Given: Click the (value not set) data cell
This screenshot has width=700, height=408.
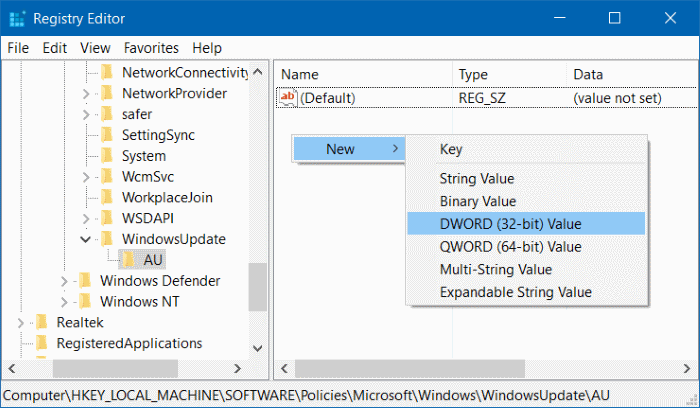Looking at the screenshot, I should pos(617,98).
